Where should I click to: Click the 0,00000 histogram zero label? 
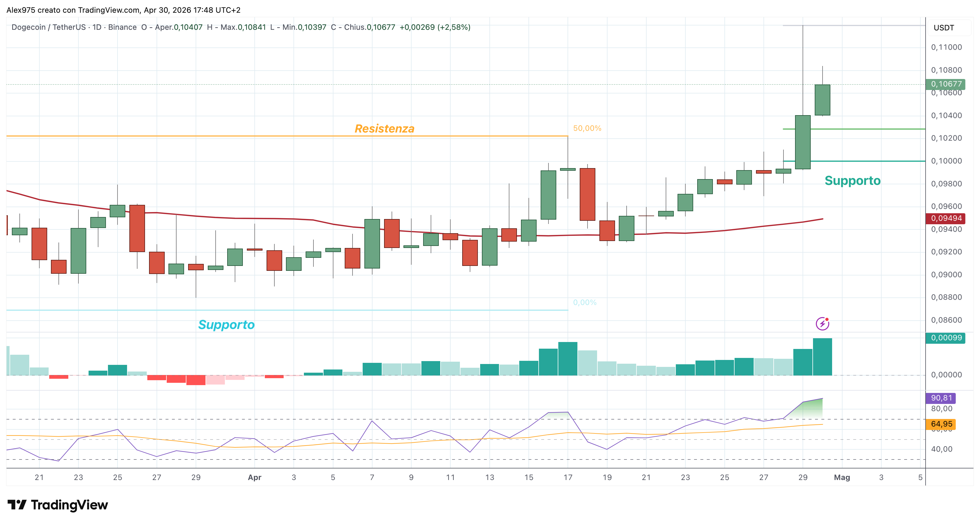[x=946, y=375]
